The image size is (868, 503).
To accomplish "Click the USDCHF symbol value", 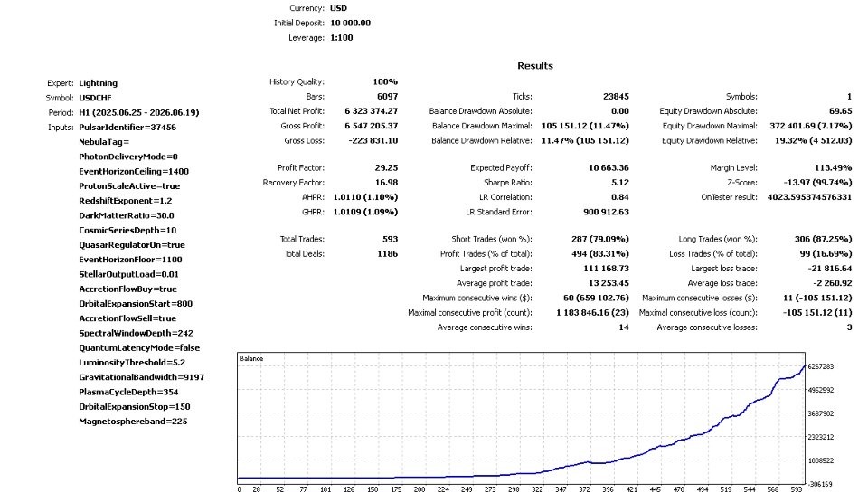I will [x=95, y=98].
